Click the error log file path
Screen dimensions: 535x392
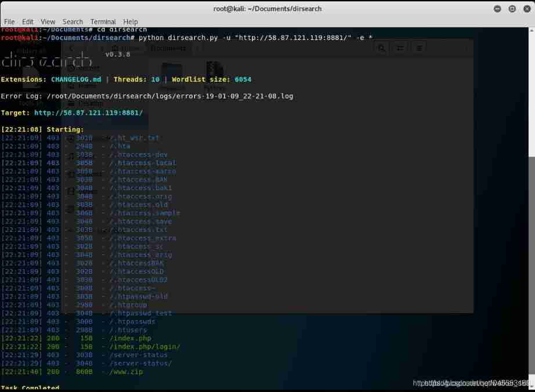point(169,96)
